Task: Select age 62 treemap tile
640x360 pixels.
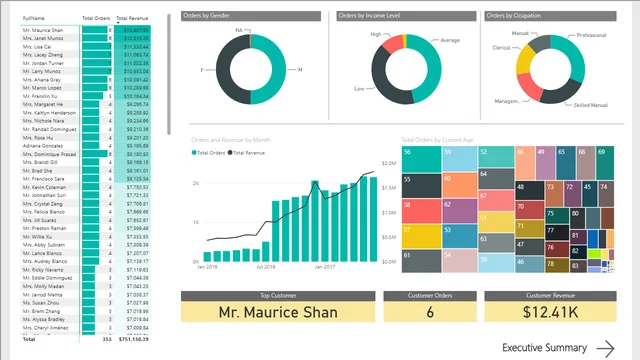Action: tap(460, 211)
